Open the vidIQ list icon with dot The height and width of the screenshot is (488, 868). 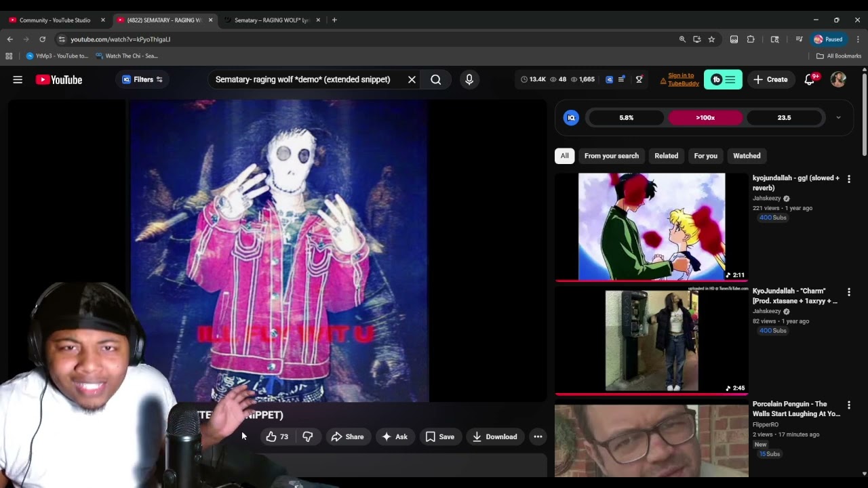(x=622, y=79)
